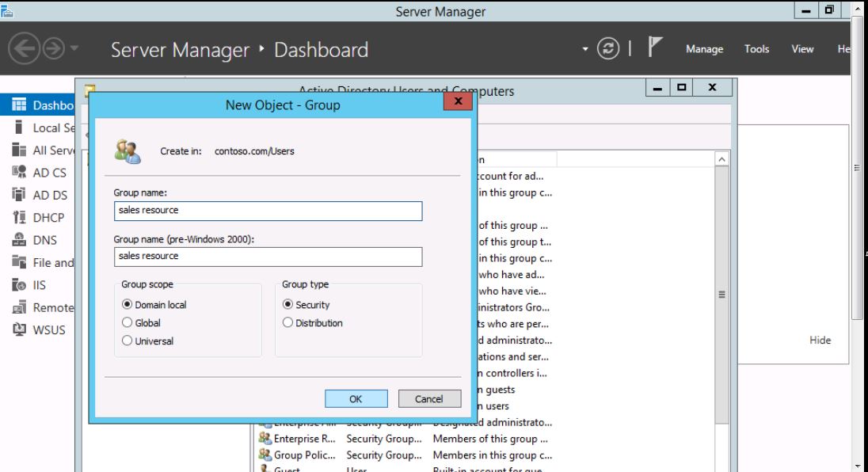Click the pre-Windows 2000 group name field
868x472 pixels.
268,257
